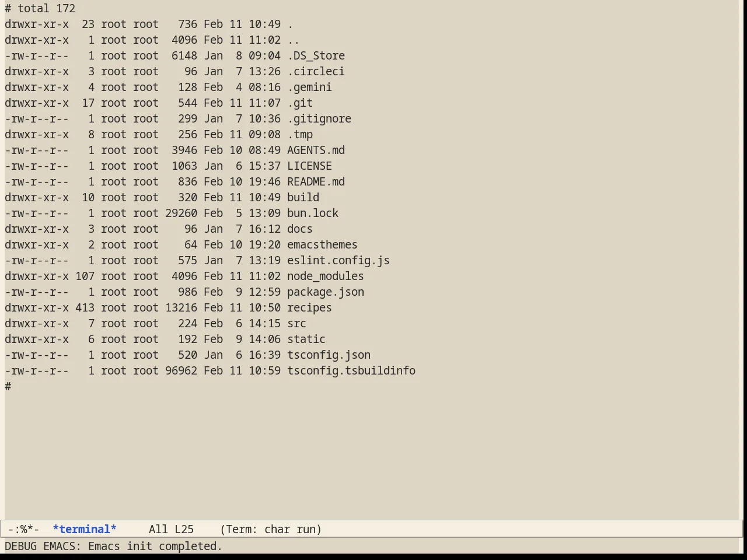Select the src directory name
Image resolution: width=747 pixels, height=560 pixels.
click(296, 323)
